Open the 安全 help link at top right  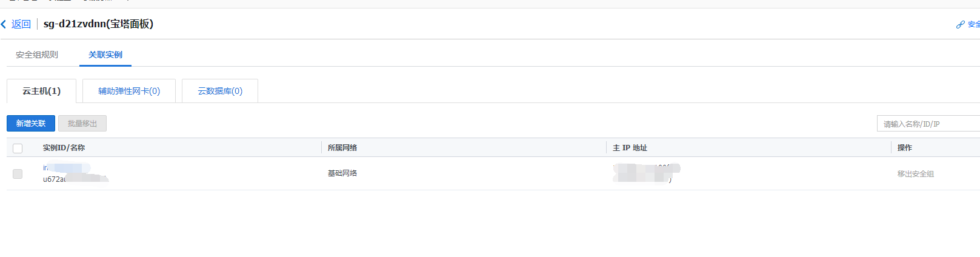coord(973,24)
